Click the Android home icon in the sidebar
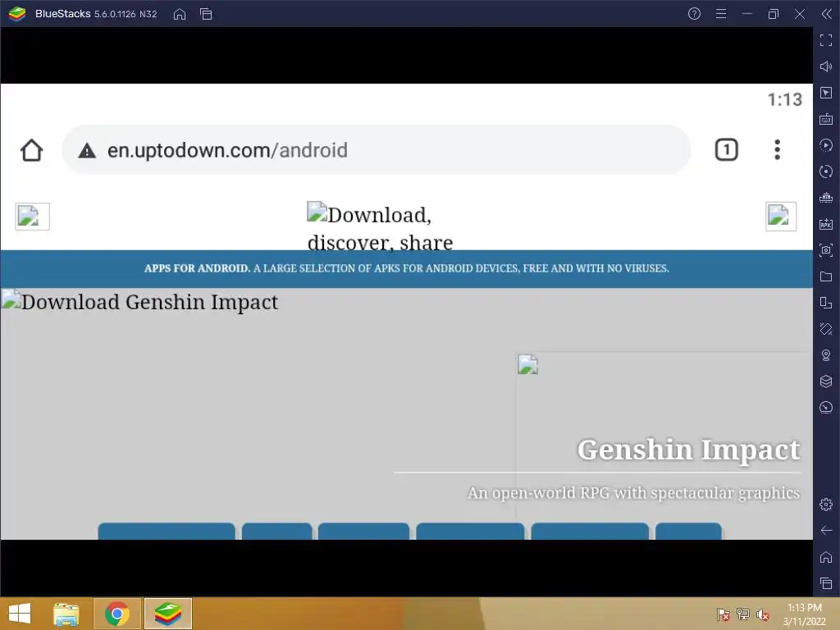The image size is (840, 630). (x=825, y=557)
